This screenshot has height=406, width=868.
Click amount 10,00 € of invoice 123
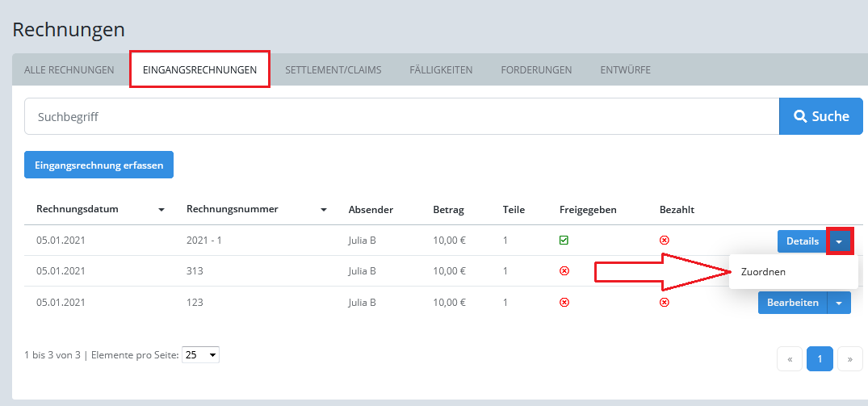[450, 303]
